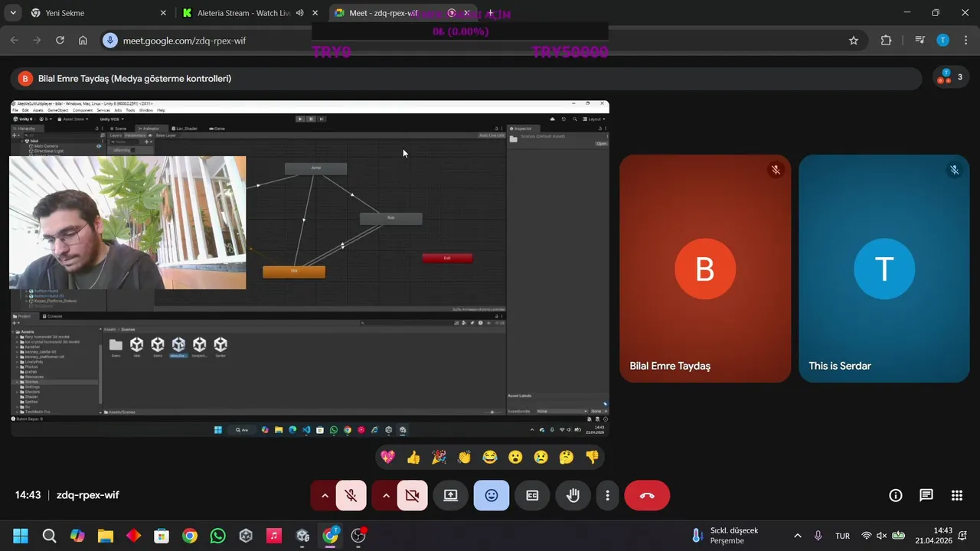The image size is (980, 551).
Task: Open Chrome media controls icon
Action: pos(920,41)
